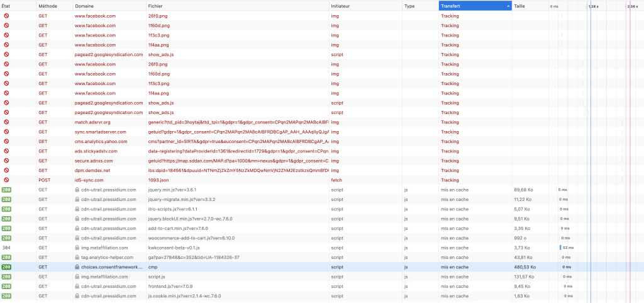This screenshot has width=644, height=303.
Task: Click the blocked icon for dpm.demdex.net request
Action: tap(6, 170)
